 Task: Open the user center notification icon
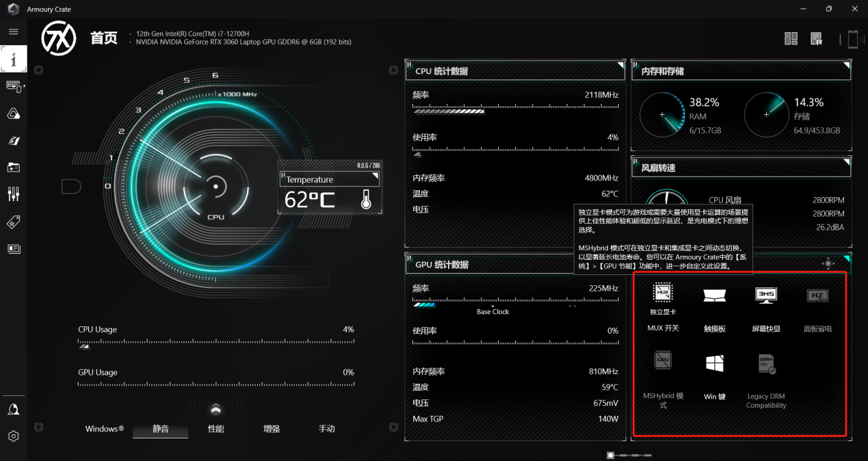pos(14,409)
